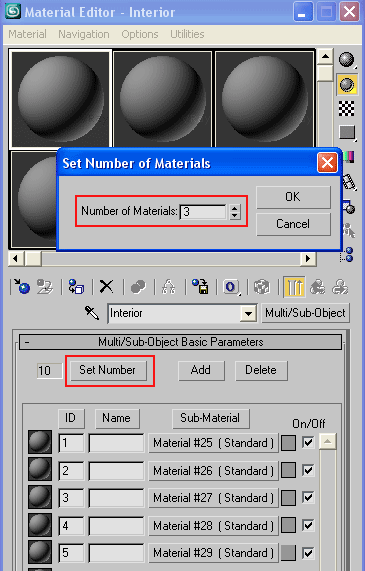Click the ID column header button
The image size is (365, 571).
(x=71, y=418)
